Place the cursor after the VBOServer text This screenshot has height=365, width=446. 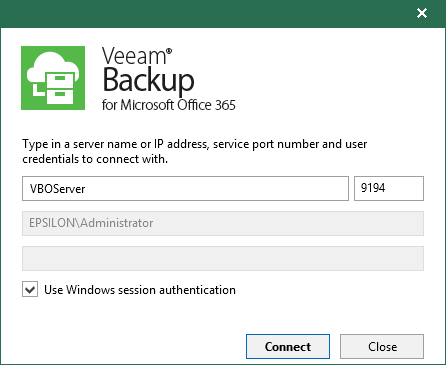[87, 189]
